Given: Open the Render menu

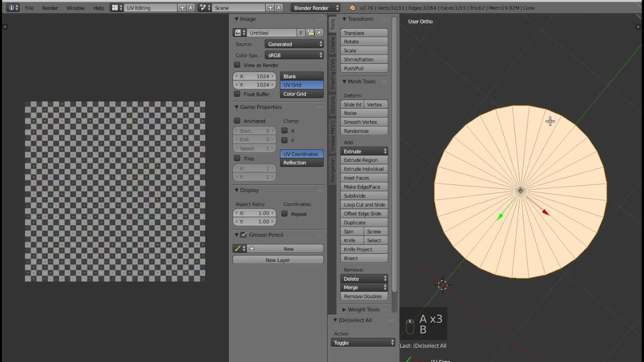Looking at the screenshot, I should pos(50,8).
